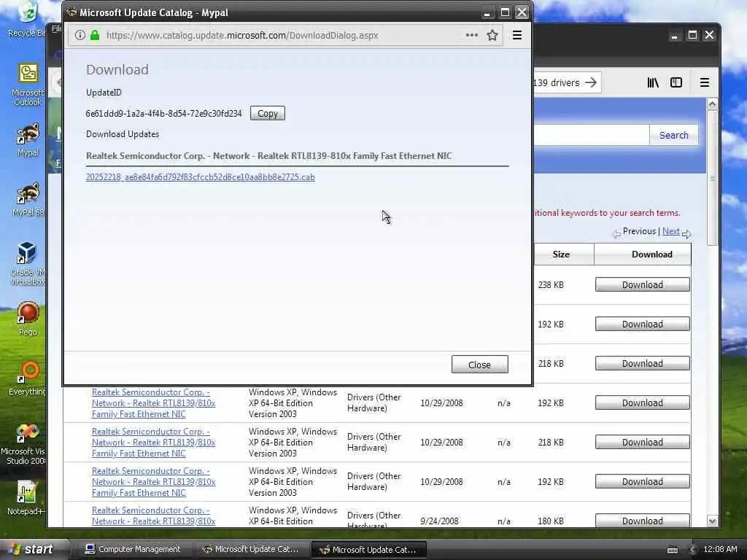Click the '9/24/2008' date cell
Image resolution: width=747 pixels, height=560 pixels.
[x=439, y=521]
